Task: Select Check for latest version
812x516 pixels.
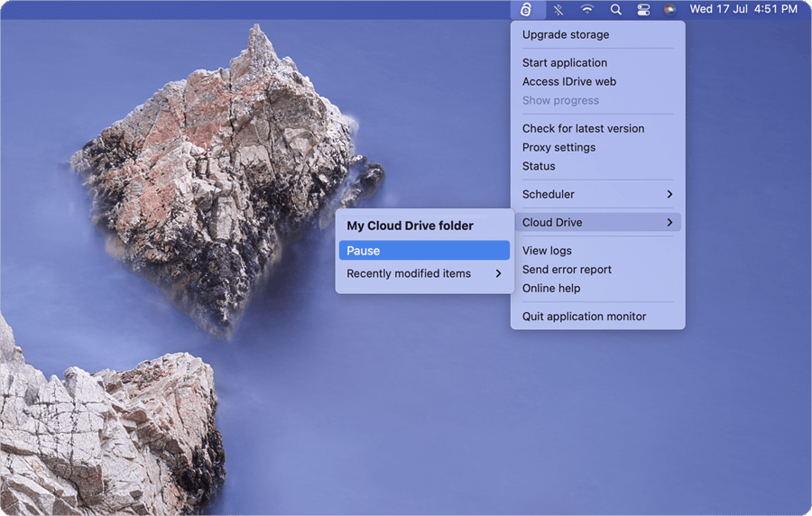Action: (597, 128)
